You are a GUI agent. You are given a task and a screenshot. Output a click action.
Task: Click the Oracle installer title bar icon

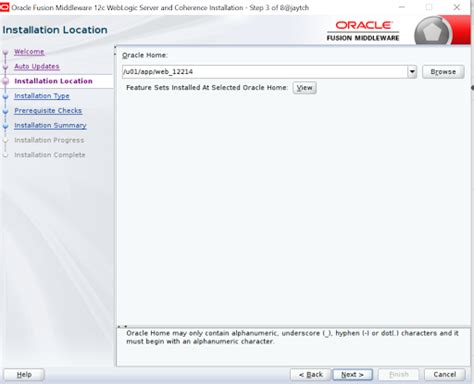(x=5, y=7)
